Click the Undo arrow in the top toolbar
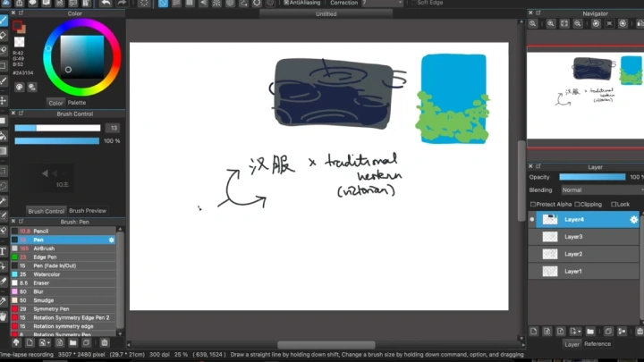Viewport: 644px width, 362px height. [106, 3]
